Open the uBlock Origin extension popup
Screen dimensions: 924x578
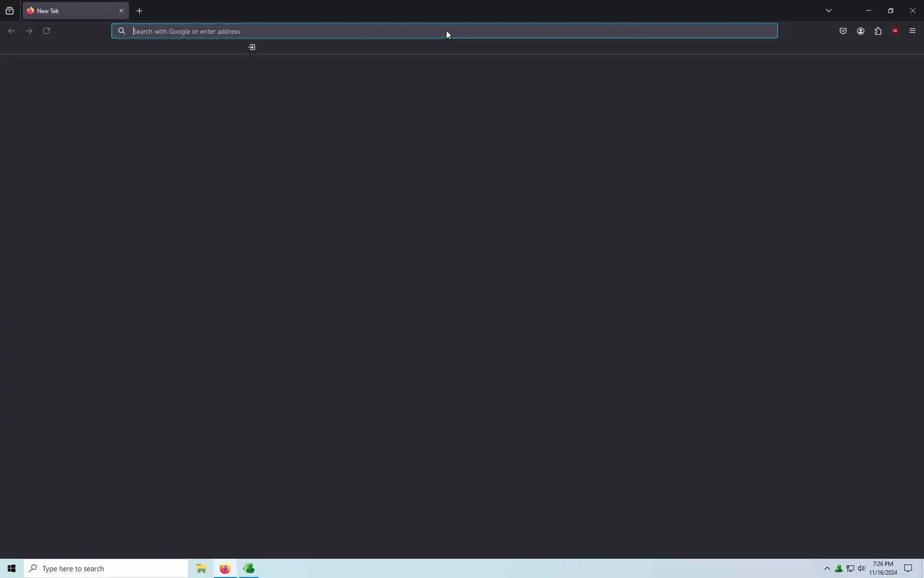895,31
